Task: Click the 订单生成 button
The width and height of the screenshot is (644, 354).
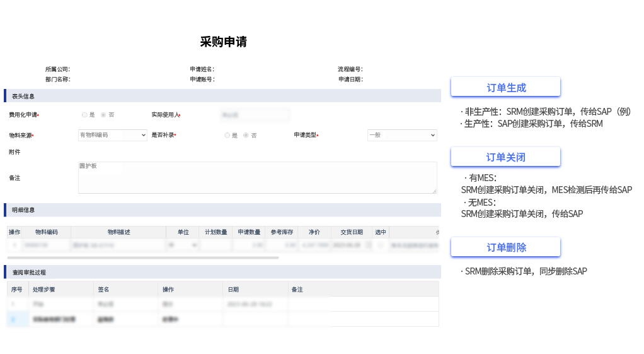Action: tap(505, 88)
